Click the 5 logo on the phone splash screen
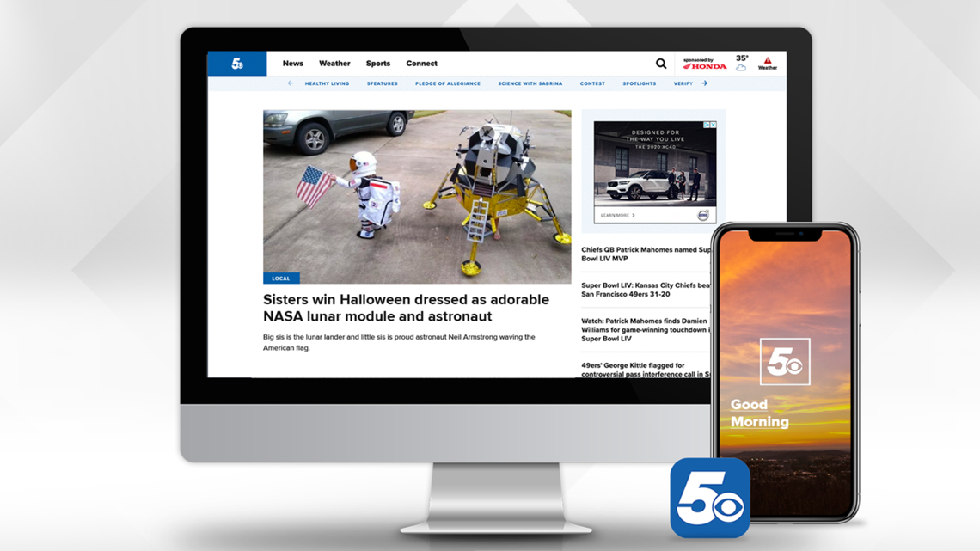 pyautogui.click(x=786, y=361)
